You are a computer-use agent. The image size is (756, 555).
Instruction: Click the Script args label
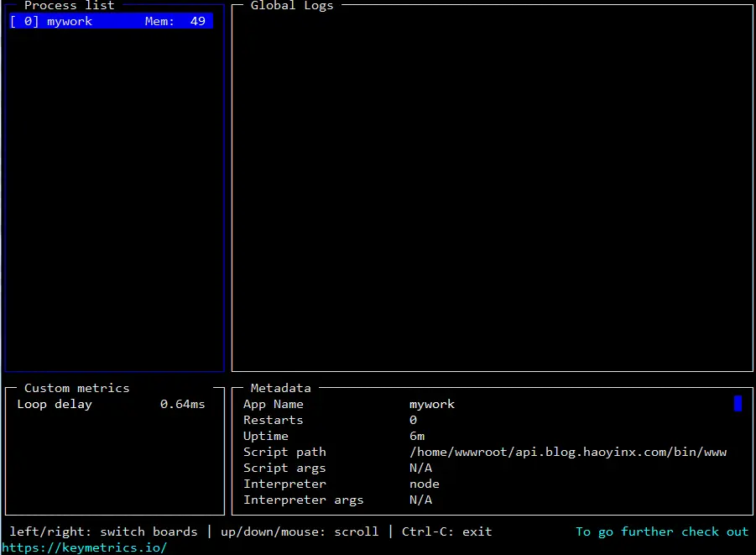284,469
